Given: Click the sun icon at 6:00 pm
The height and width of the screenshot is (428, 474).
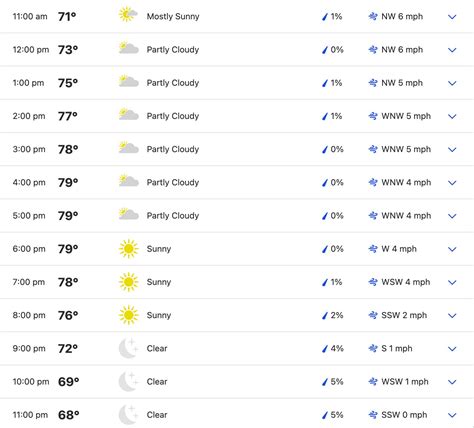Looking at the screenshot, I should click(x=128, y=249).
